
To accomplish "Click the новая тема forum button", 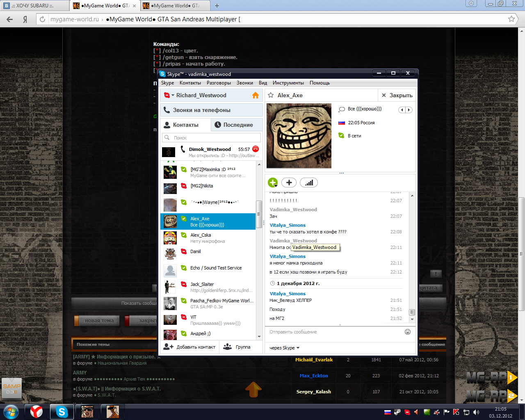I will pyautogui.click(x=97, y=321).
